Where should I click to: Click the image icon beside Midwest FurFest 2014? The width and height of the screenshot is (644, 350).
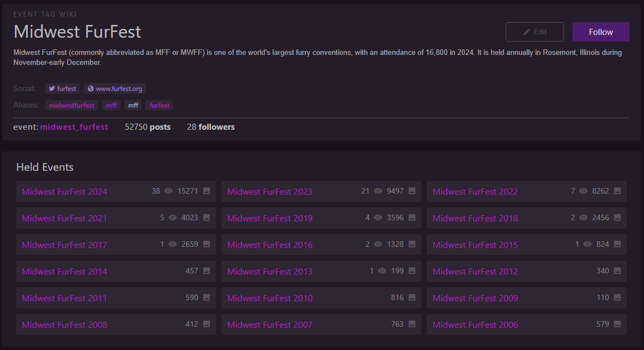point(207,271)
